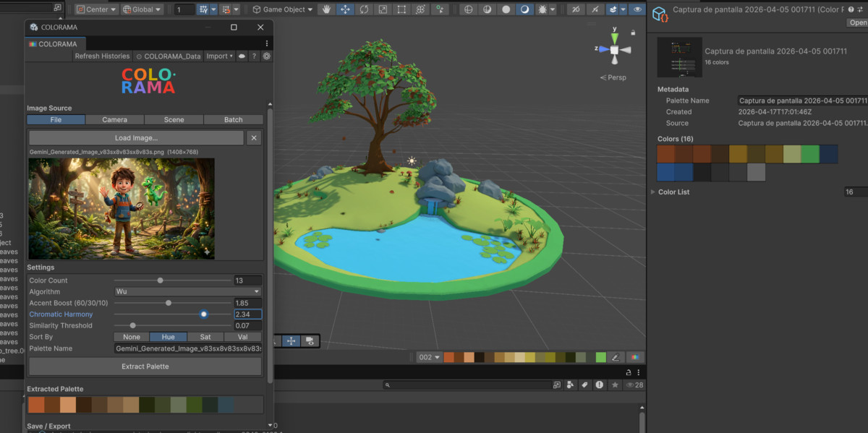The height and width of the screenshot is (433, 868).
Task: Toggle hidden packages eye count 28
Action: tap(634, 385)
